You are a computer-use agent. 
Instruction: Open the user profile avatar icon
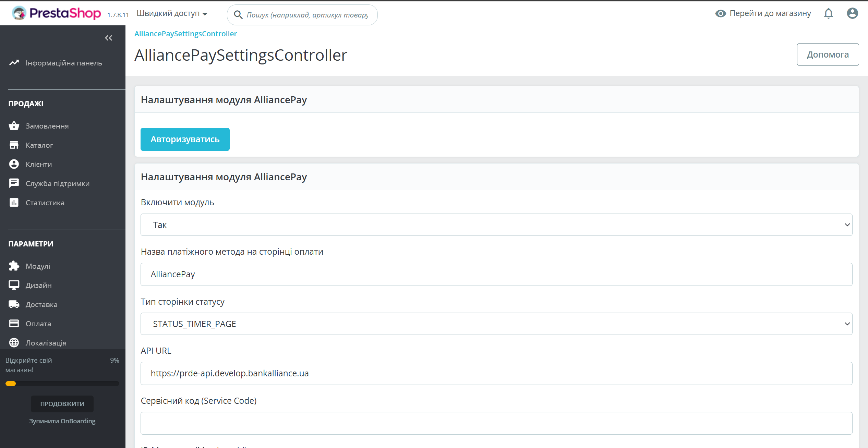[852, 14]
